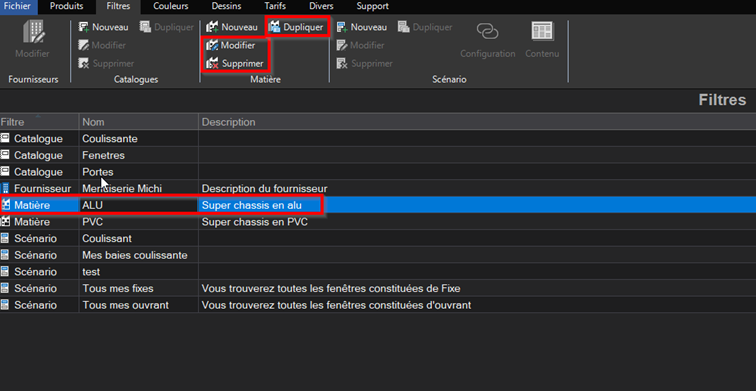
Task: Open the Fichier menu
Action: tap(17, 7)
